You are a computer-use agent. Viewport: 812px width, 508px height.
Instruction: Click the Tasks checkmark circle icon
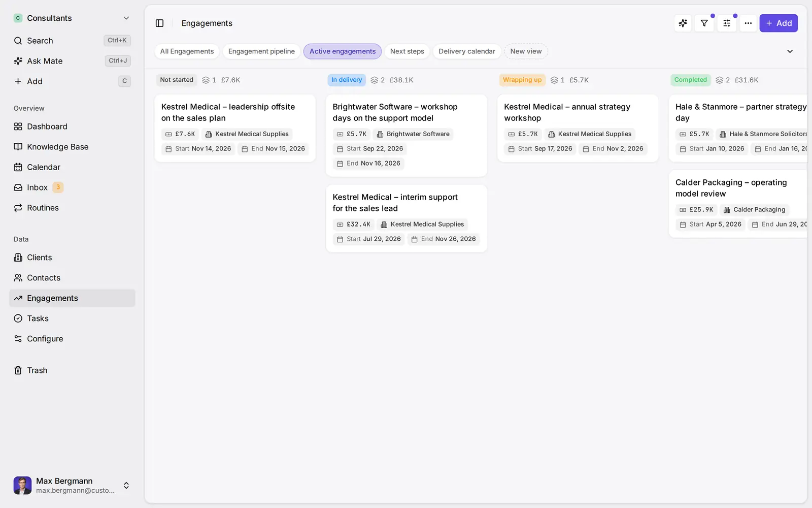point(18,319)
